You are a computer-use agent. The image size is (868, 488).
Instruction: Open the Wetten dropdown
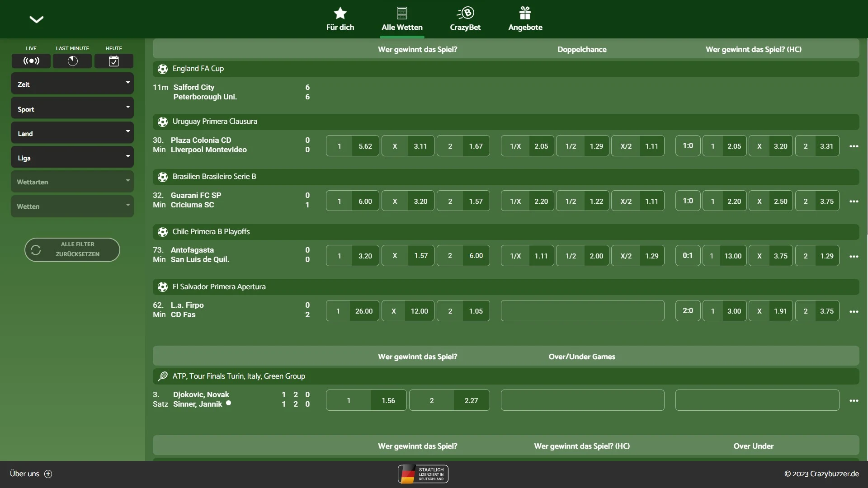coord(72,206)
